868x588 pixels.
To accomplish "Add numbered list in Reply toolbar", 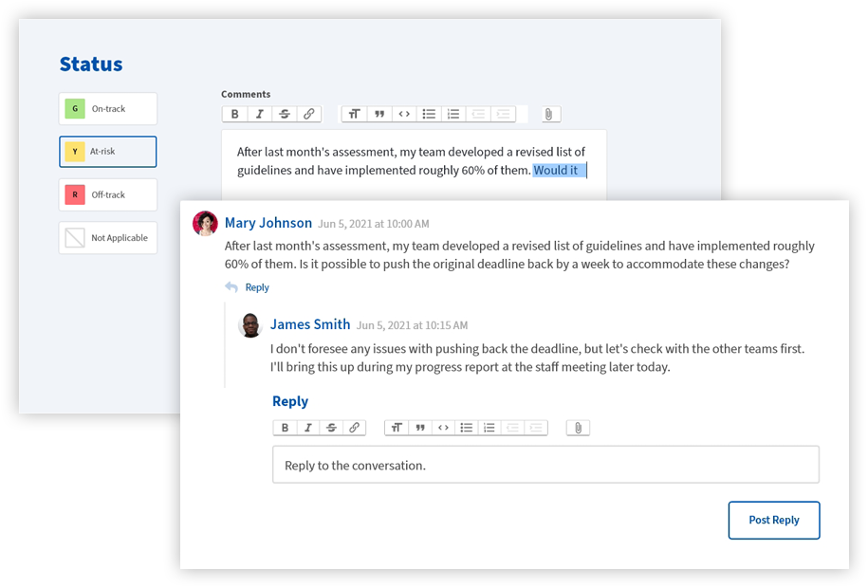I will pyautogui.click(x=489, y=428).
